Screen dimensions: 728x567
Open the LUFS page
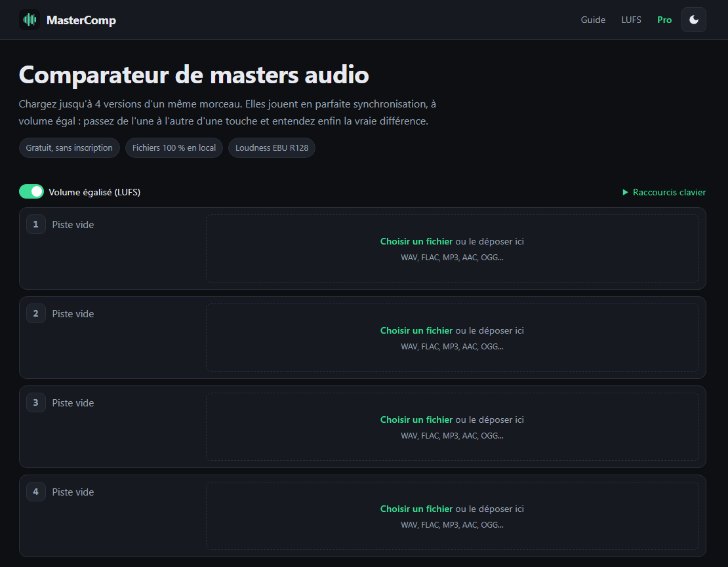(631, 20)
